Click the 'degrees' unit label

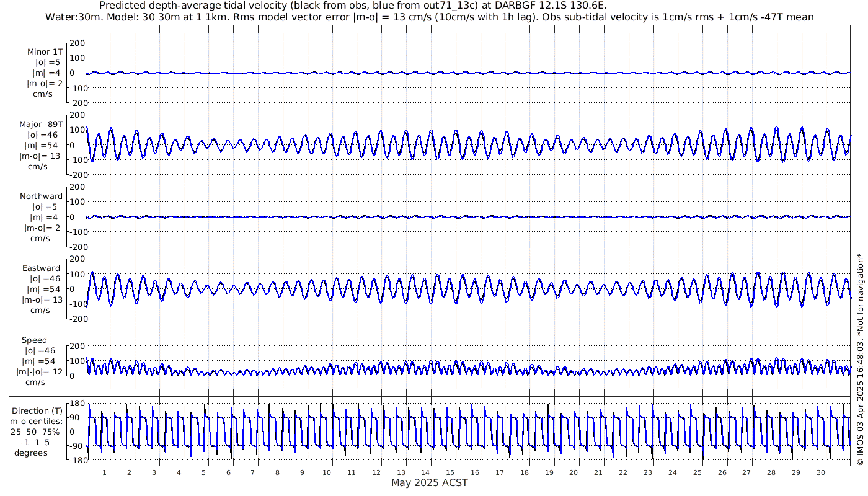[x=31, y=453]
